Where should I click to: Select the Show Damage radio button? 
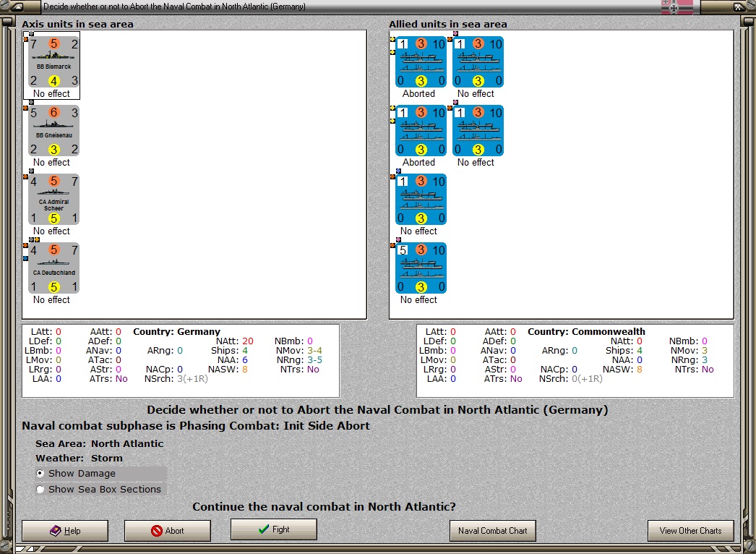(x=40, y=474)
